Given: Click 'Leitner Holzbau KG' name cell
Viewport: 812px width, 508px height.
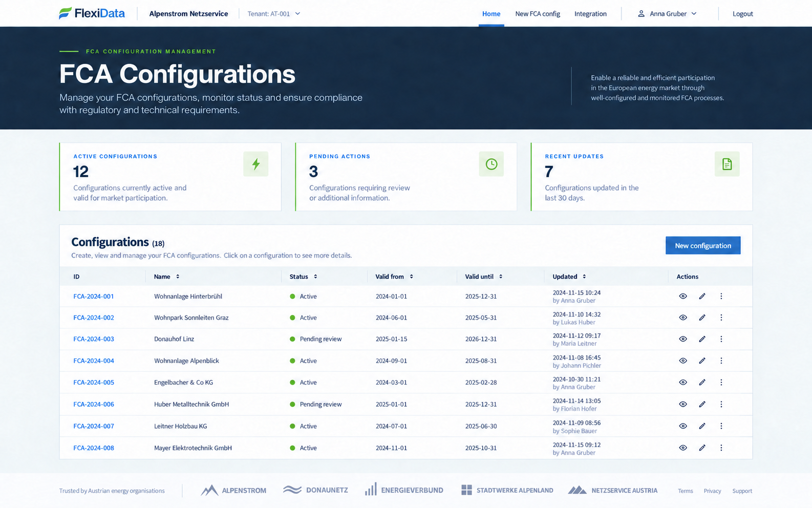Looking at the screenshot, I should 181,426.
